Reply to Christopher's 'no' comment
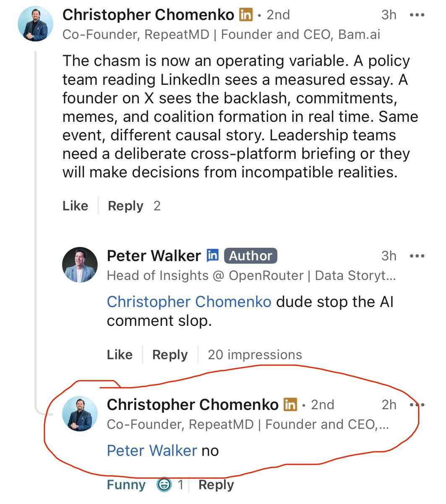The height and width of the screenshot is (504, 446). coord(216,485)
